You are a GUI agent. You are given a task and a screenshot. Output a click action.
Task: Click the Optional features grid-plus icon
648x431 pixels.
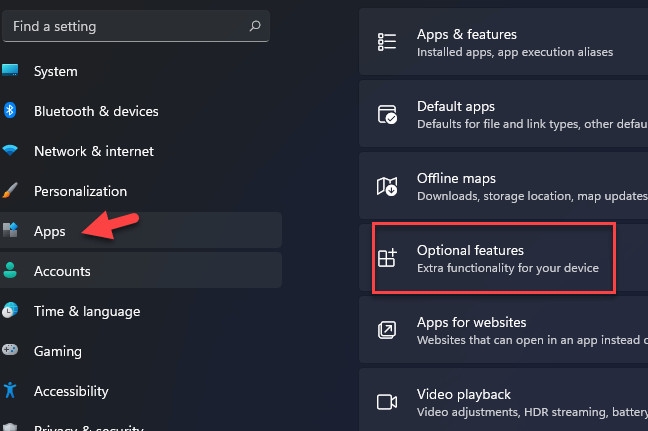[387, 258]
